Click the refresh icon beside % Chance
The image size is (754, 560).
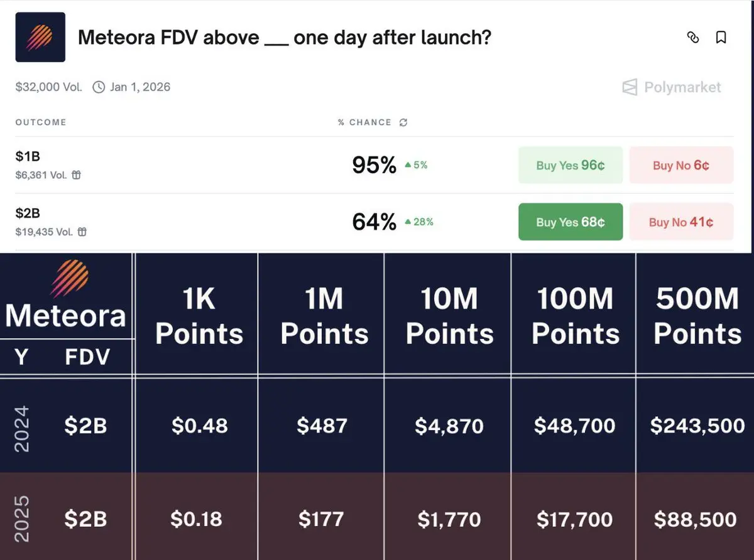pos(403,122)
